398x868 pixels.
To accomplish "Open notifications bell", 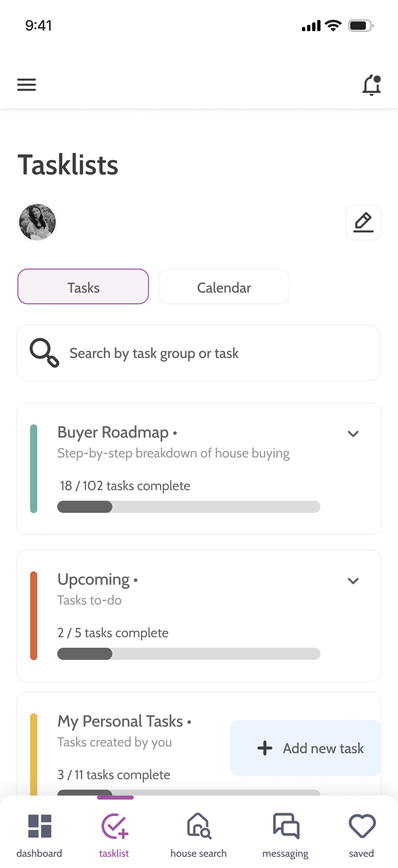I will click(x=371, y=85).
